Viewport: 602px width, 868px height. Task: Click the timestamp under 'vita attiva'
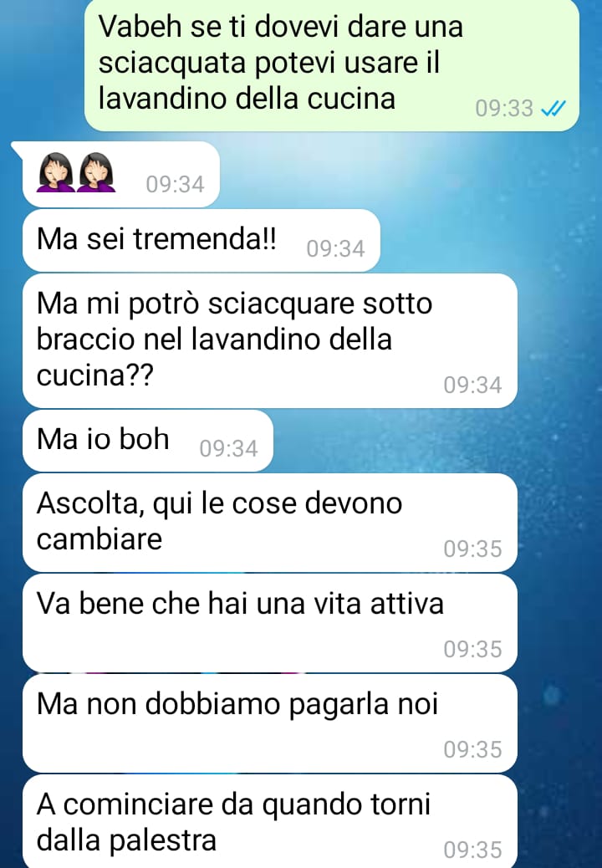[x=472, y=650]
